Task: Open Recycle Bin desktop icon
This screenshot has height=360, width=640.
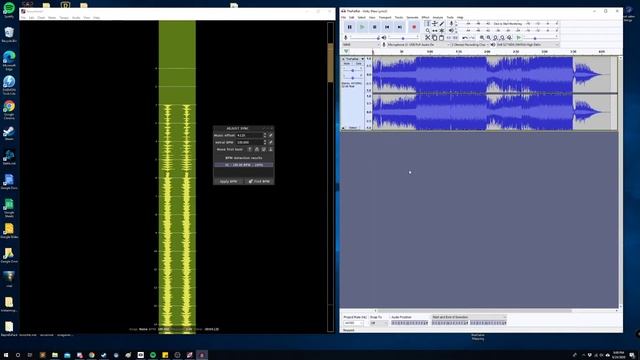Action: coord(9,35)
